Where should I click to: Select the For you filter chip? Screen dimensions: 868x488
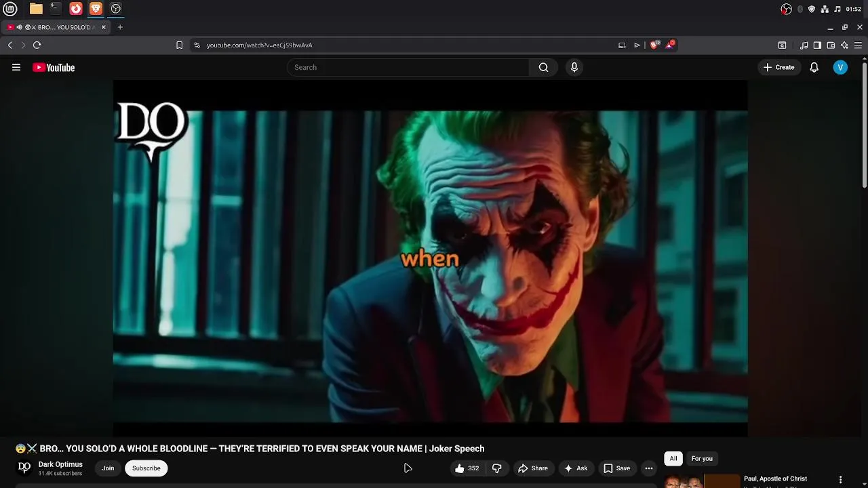(702, 459)
